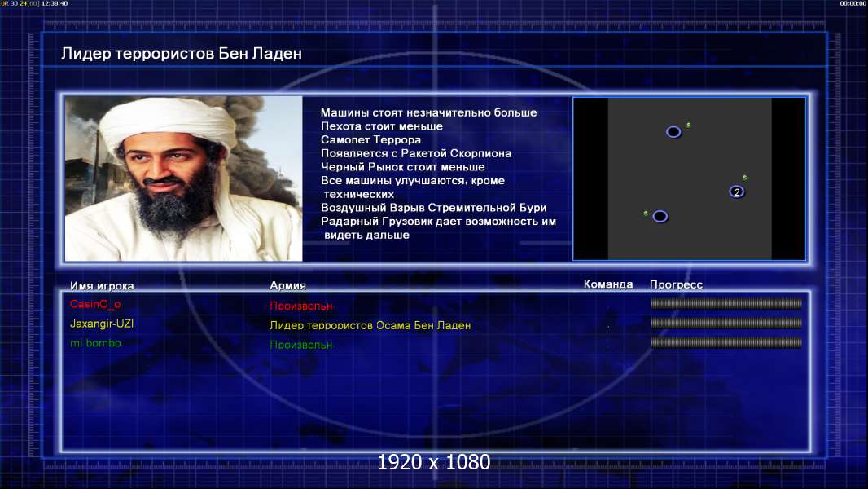Select the bottom-left start position circle on minimap
Image resolution: width=868 pixels, height=489 pixels.
[660, 217]
